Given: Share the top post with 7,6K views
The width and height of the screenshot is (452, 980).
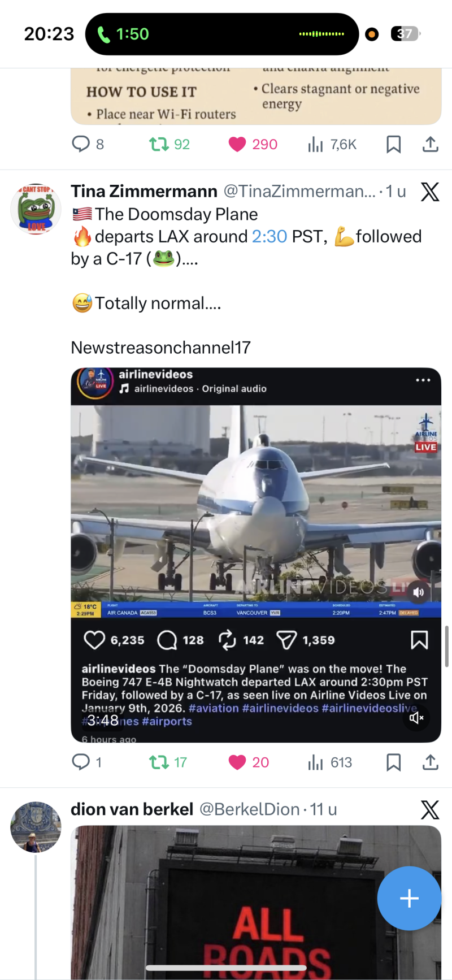Looking at the screenshot, I should 431,145.
